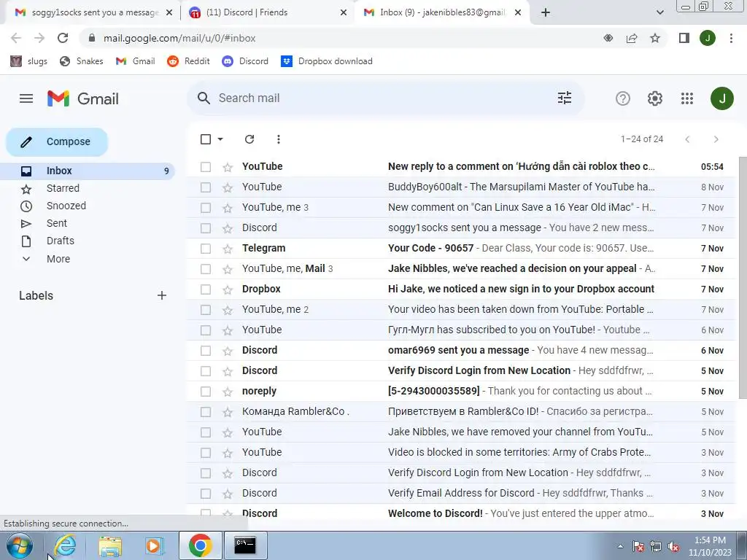
Task: Open Reddit bookmark
Action: tap(188, 61)
